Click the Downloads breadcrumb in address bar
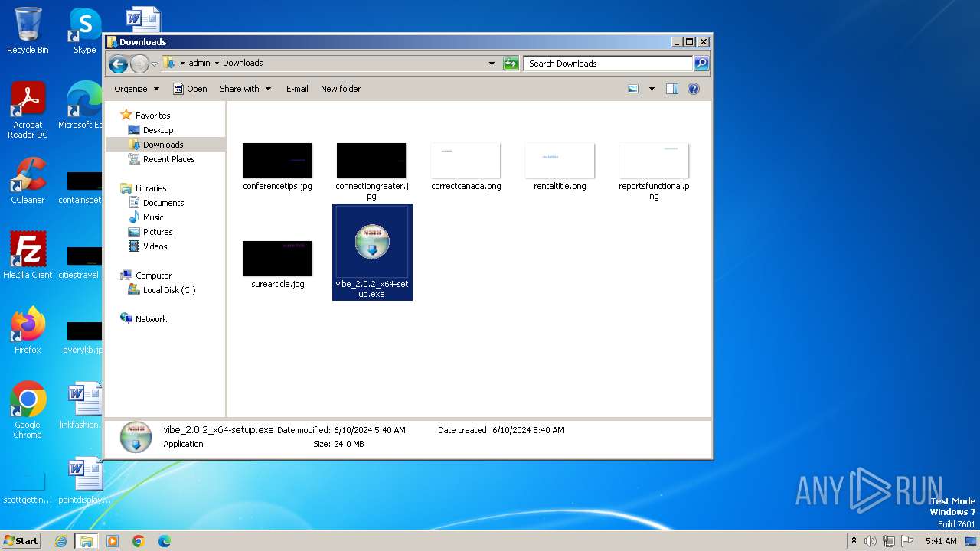 point(243,64)
